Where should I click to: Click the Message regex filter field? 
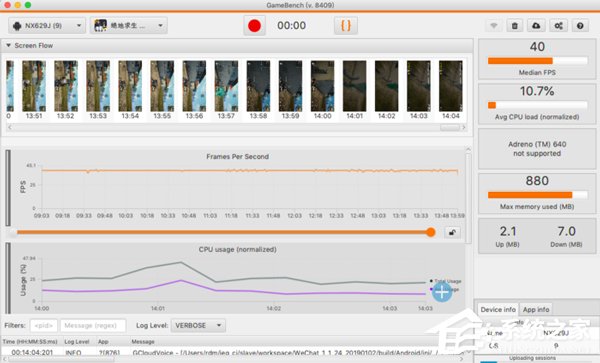click(x=93, y=326)
